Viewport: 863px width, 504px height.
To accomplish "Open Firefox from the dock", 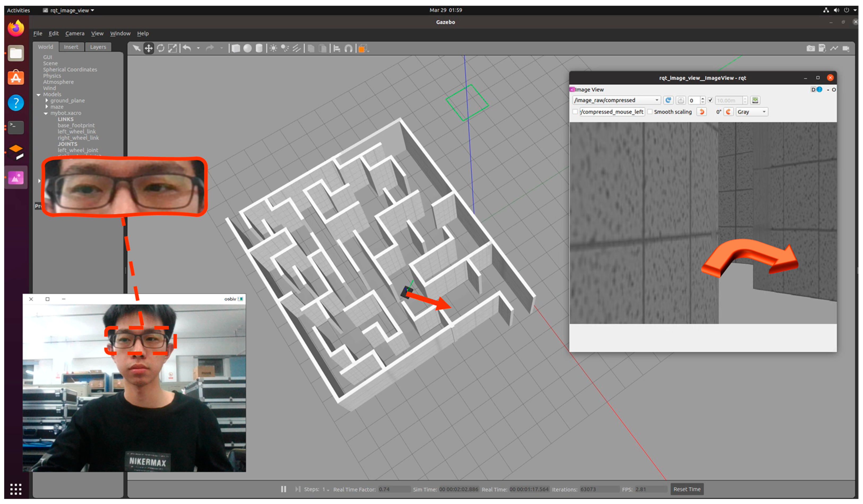I will (16, 28).
